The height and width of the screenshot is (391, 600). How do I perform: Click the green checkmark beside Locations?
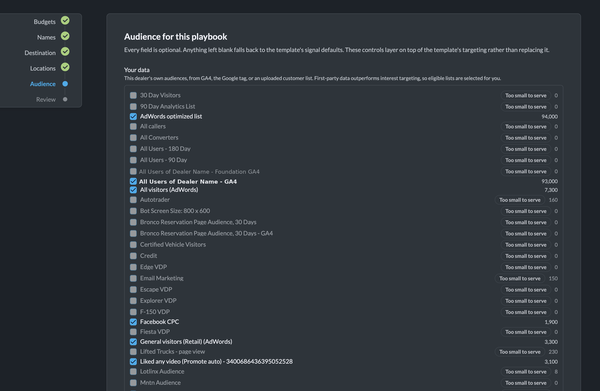click(x=65, y=67)
